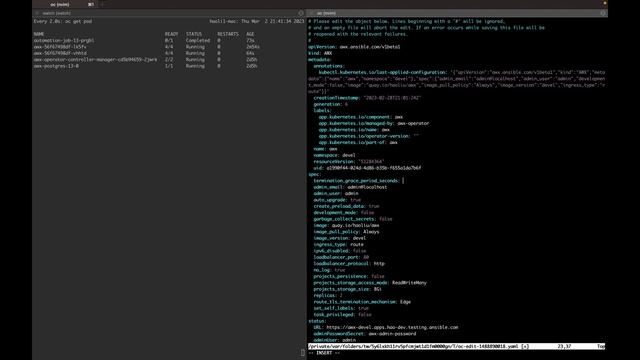Click the 'namespace: devel' line
The image size is (640, 360).
[x=334, y=155]
